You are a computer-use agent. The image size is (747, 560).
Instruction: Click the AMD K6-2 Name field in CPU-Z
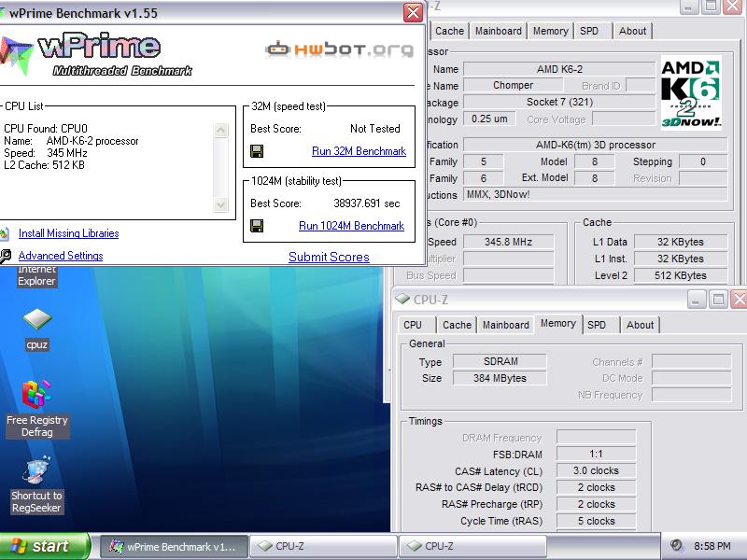(x=559, y=69)
